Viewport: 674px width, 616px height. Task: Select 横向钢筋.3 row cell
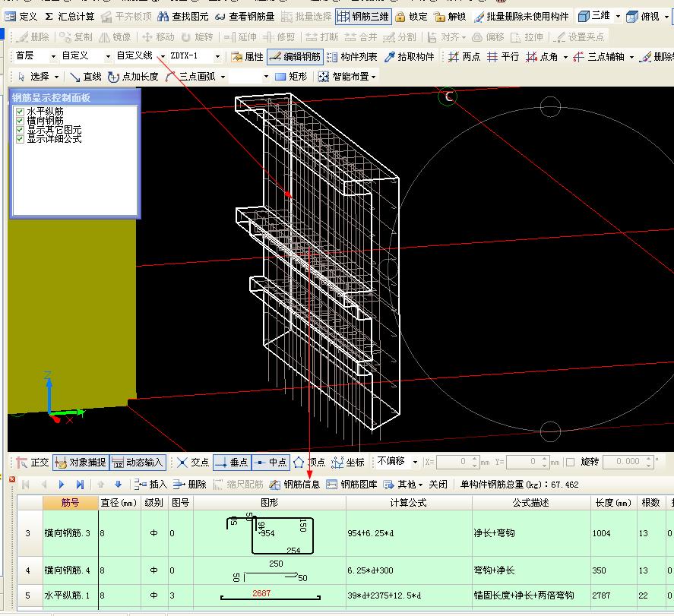[x=71, y=533]
